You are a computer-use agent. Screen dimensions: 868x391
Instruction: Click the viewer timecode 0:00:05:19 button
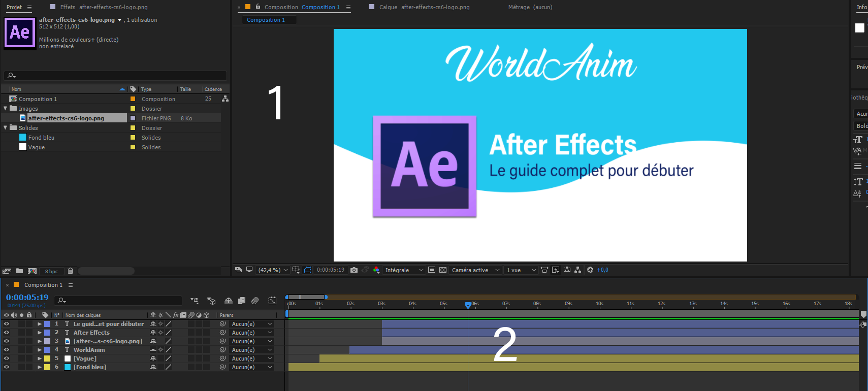click(331, 270)
